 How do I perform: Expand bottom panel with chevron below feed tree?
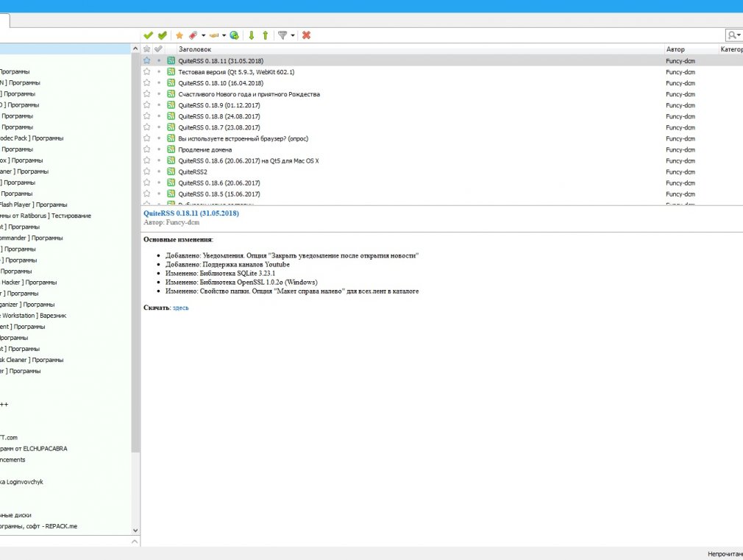pos(135,542)
